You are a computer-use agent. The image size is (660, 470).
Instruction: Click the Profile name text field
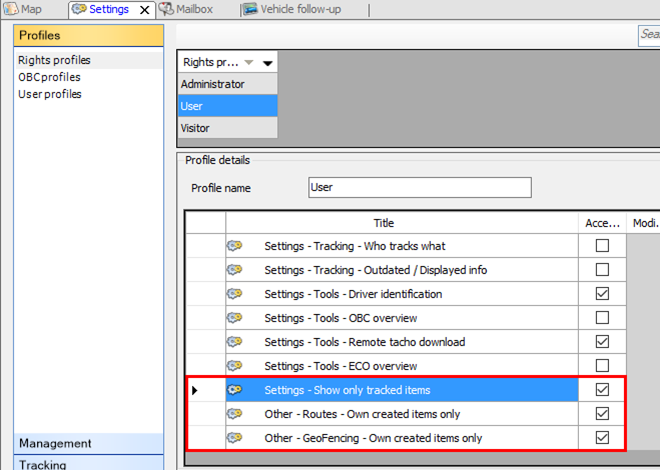click(x=420, y=187)
